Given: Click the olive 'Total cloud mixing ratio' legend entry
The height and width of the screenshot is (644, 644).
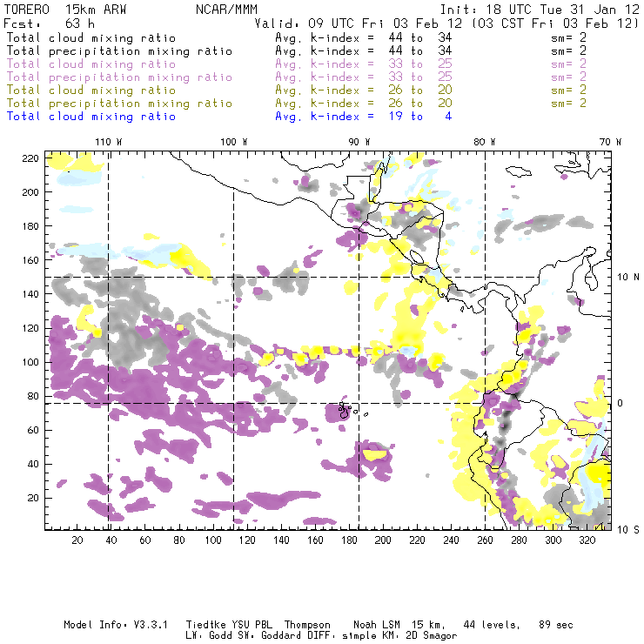Looking at the screenshot, I should tap(91, 91).
